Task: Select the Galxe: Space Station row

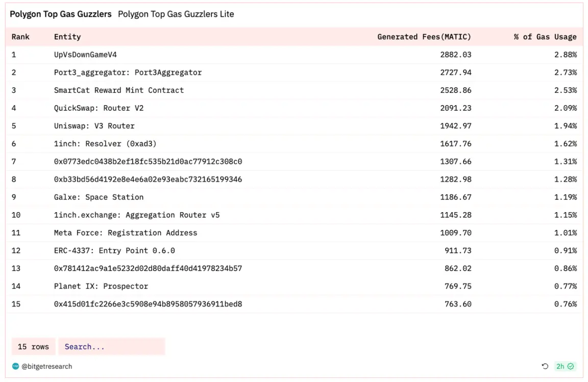Action: point(99,197)
